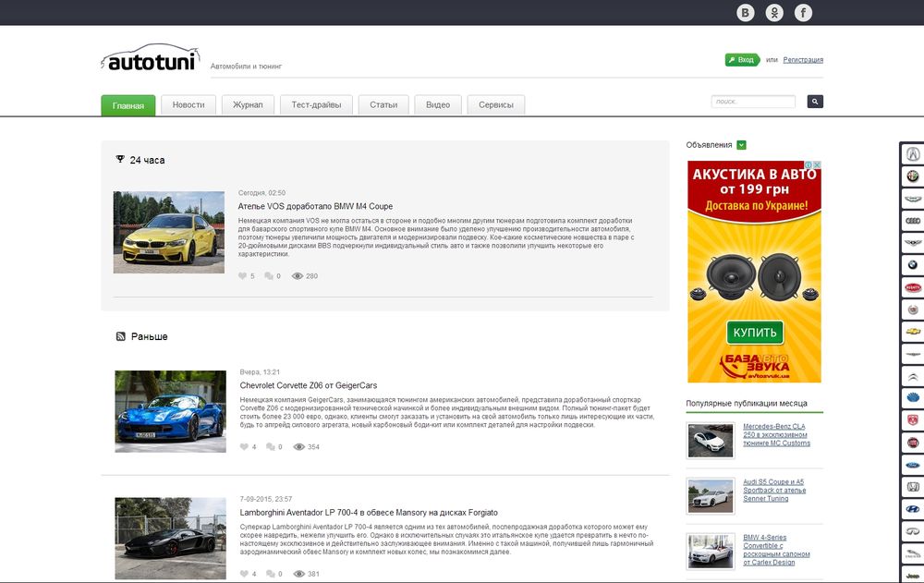This screenshot has width=924, height=583.
Task: Select the Alfa Romeo brand logo
Action: point(913,176)
